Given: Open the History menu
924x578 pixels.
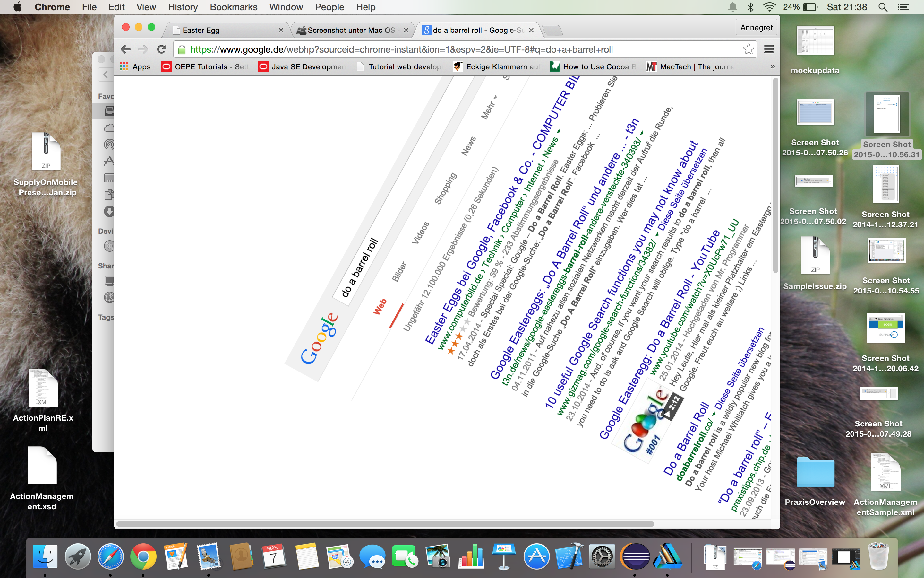Looking at the screenshot, I should click(183, 7).
